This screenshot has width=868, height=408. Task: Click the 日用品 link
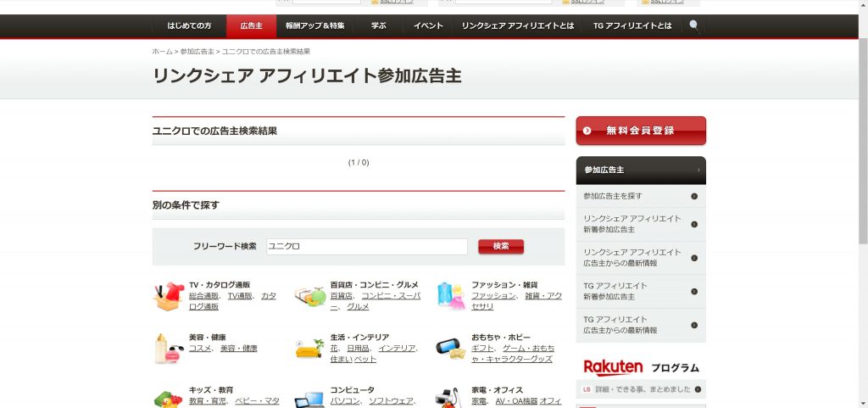(x=358, y=349)
